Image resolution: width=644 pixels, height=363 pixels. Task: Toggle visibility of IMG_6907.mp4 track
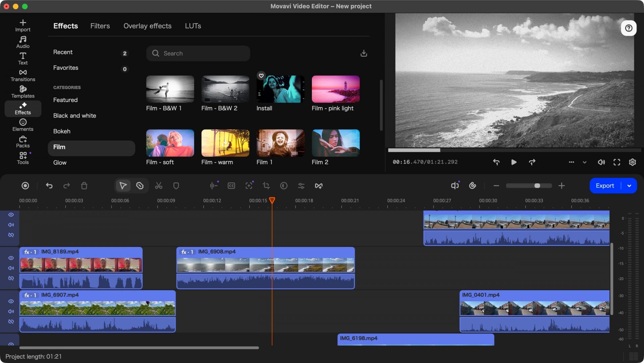pyautogui.click(x=11, y=301)
